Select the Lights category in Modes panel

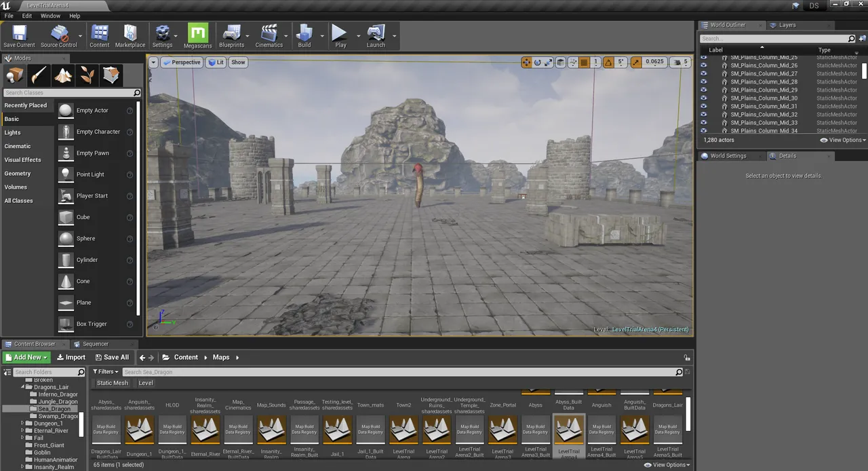coord(13,133)
